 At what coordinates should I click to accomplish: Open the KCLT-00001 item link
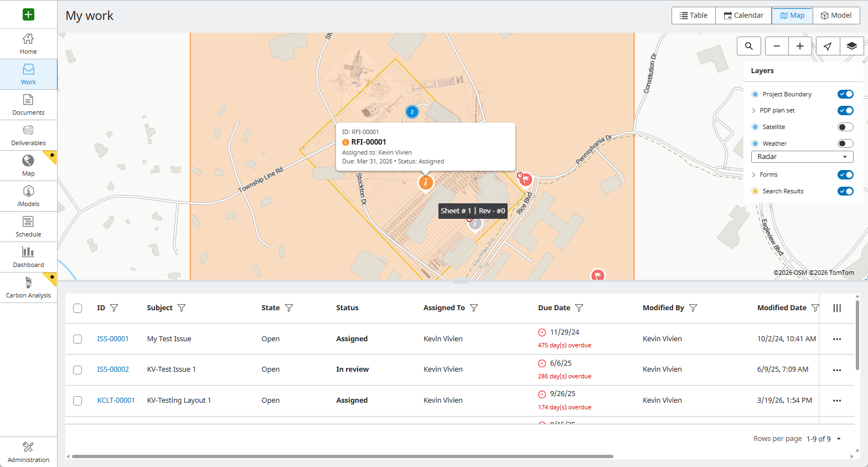click(116, 401)
